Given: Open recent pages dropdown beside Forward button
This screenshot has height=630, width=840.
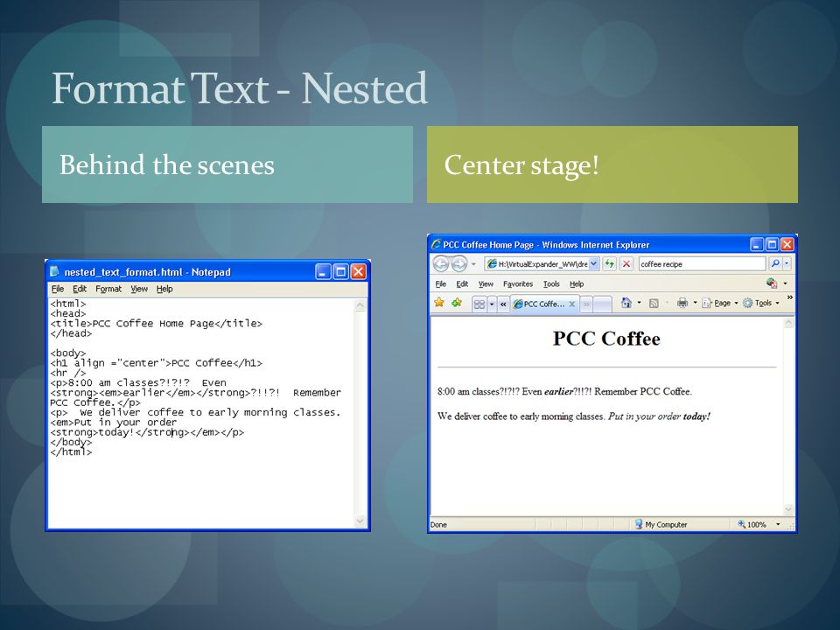Looking at the screenshot, I should [x=473, y=264].
